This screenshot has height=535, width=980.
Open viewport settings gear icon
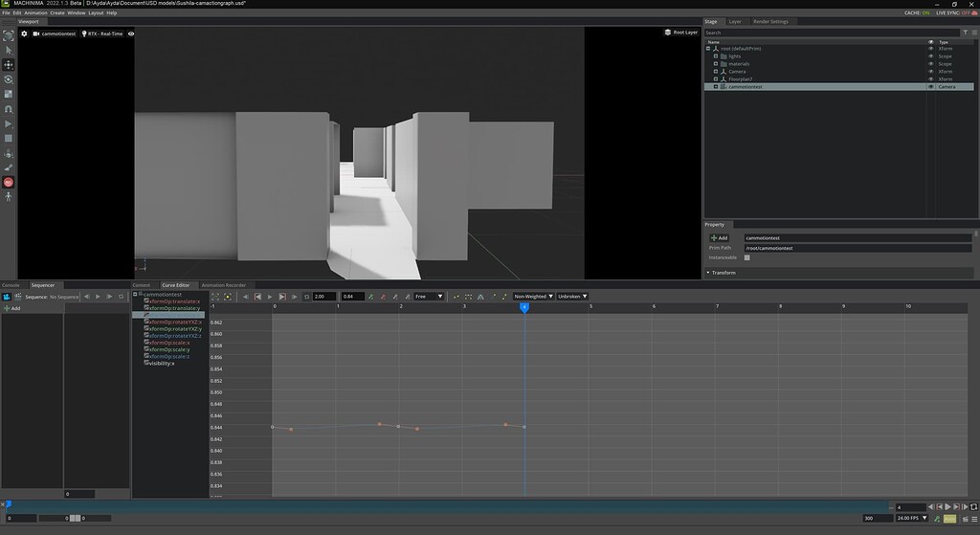click(25, 33)
